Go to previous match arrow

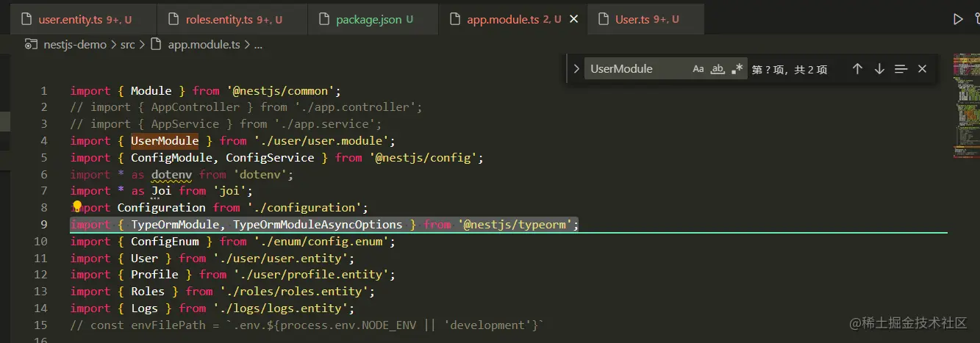click(x=857, y=69)
